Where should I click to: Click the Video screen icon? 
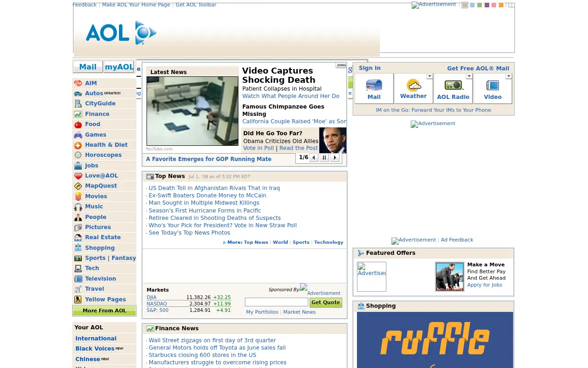(x=492, y=86)
